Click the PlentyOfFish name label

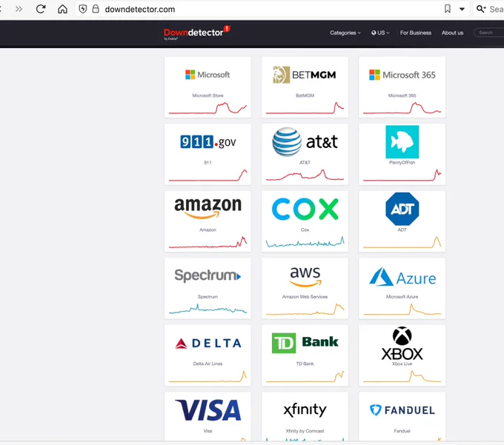click(402, 162)
